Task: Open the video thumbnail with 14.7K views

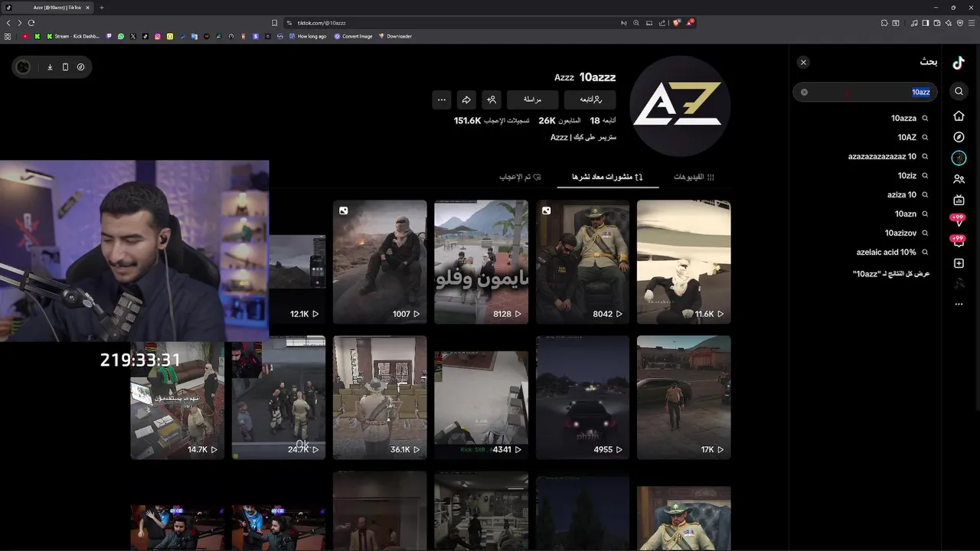Action: click(177, 399)
